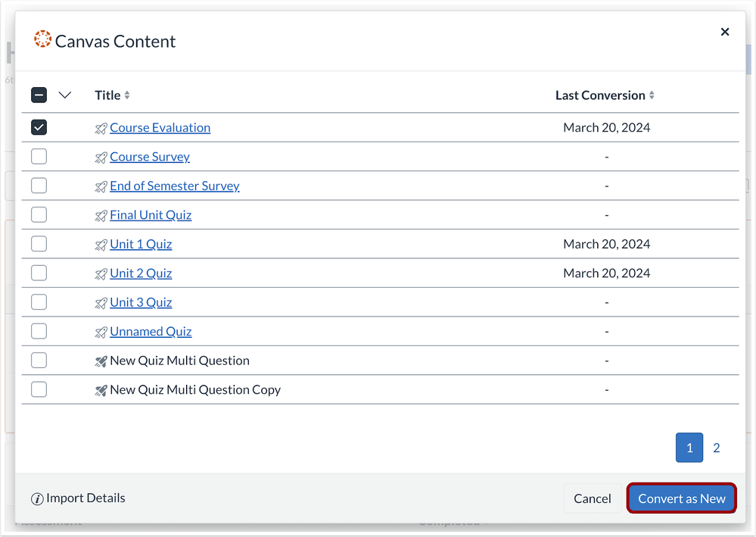Viewport: 756px width, 537px height.
Task: Sort by Title using the sort arrows
Action: (x=127, y=95)
